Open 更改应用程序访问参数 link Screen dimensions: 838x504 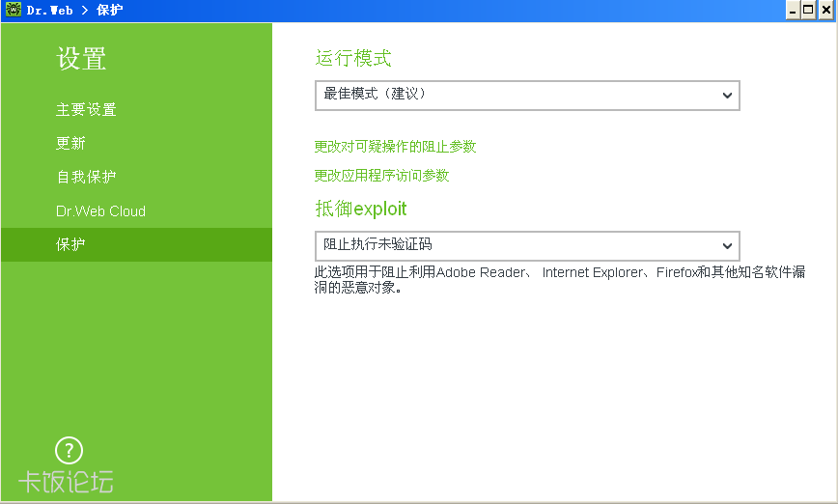coord(381,176)
